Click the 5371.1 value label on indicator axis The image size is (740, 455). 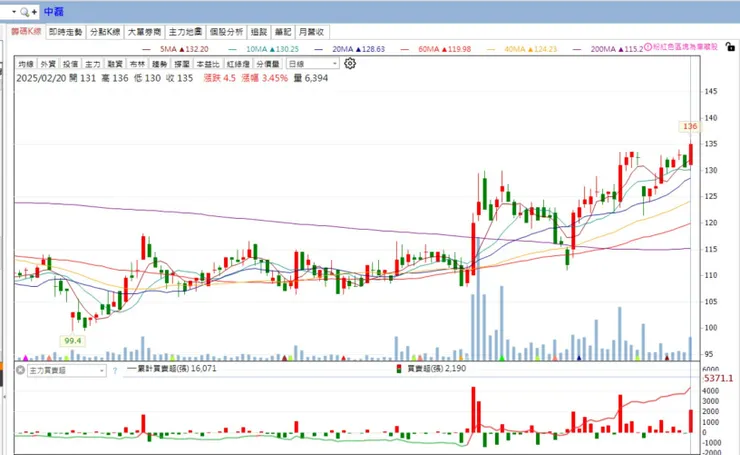[x=718, y=378]
